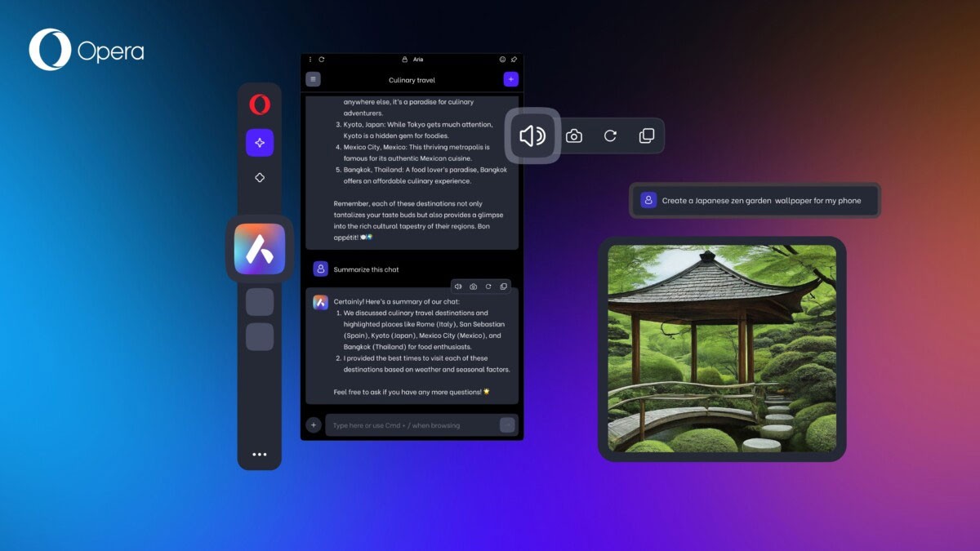980x551 pixels.
Task: Click the large camera icon
Action: [574, 136]
